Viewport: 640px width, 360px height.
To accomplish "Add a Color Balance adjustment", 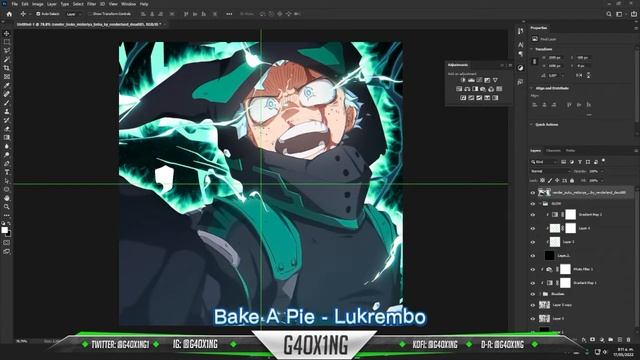I will point(467,89).
